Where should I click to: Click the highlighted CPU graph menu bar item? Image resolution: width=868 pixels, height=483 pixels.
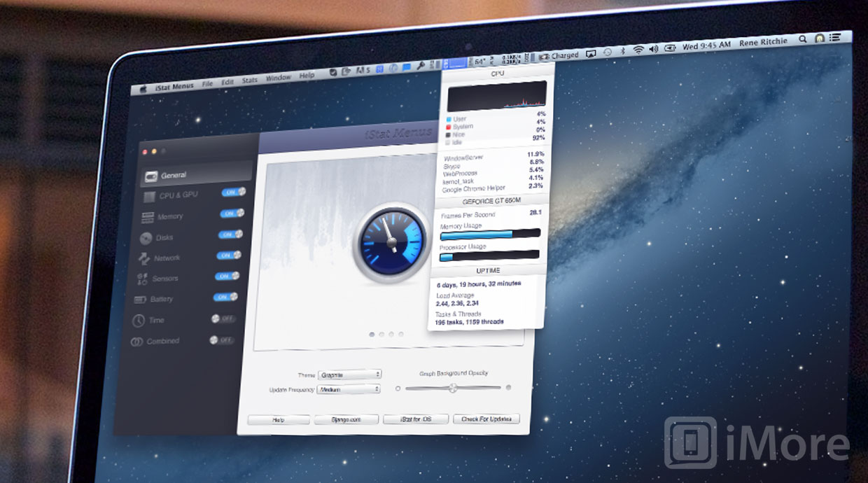tap(455, 63)
